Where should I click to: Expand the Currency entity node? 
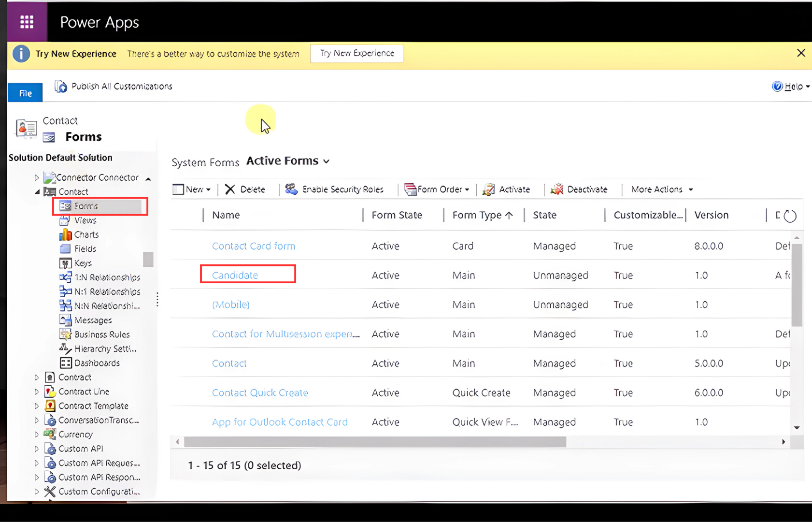tap(37, 435)
